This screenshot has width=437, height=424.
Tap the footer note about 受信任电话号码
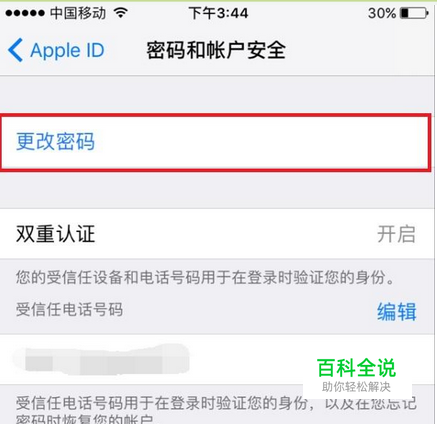pyautogui.click(x=216, y=409)
